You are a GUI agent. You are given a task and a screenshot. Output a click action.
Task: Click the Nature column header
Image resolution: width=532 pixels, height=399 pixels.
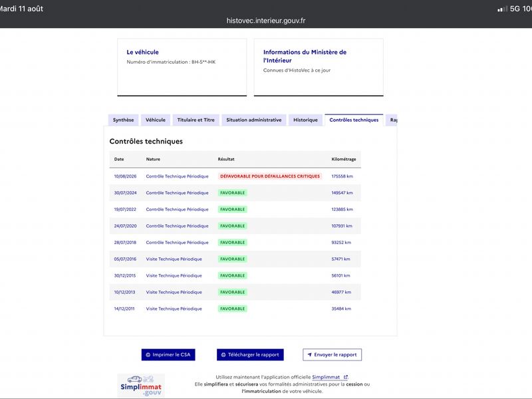[x=153, y=159]
